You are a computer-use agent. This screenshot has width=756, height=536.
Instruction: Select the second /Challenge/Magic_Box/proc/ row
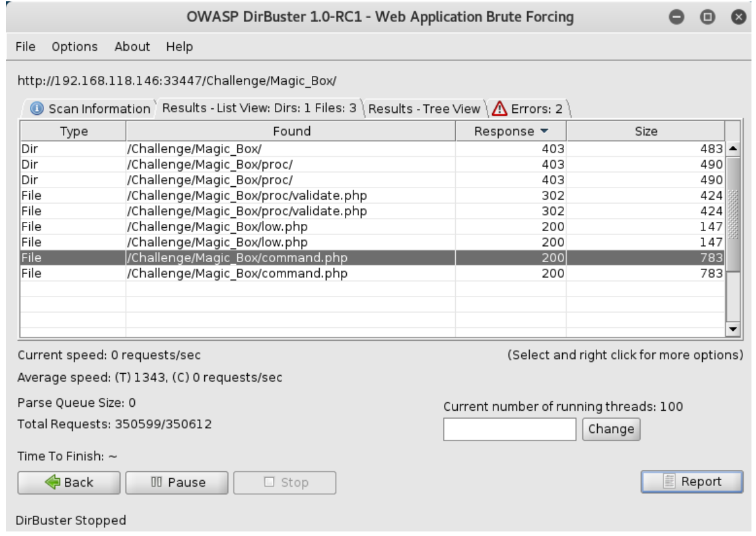[x=372, y=180]
